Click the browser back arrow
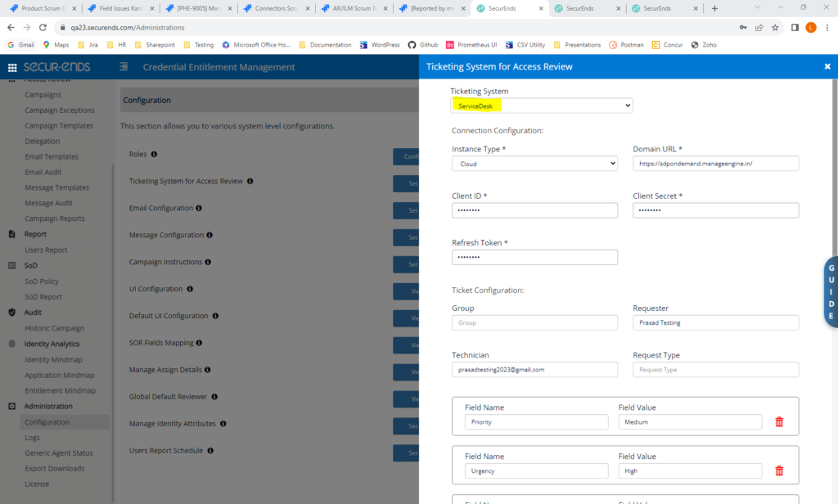838x504 pixels. point(11,27)
